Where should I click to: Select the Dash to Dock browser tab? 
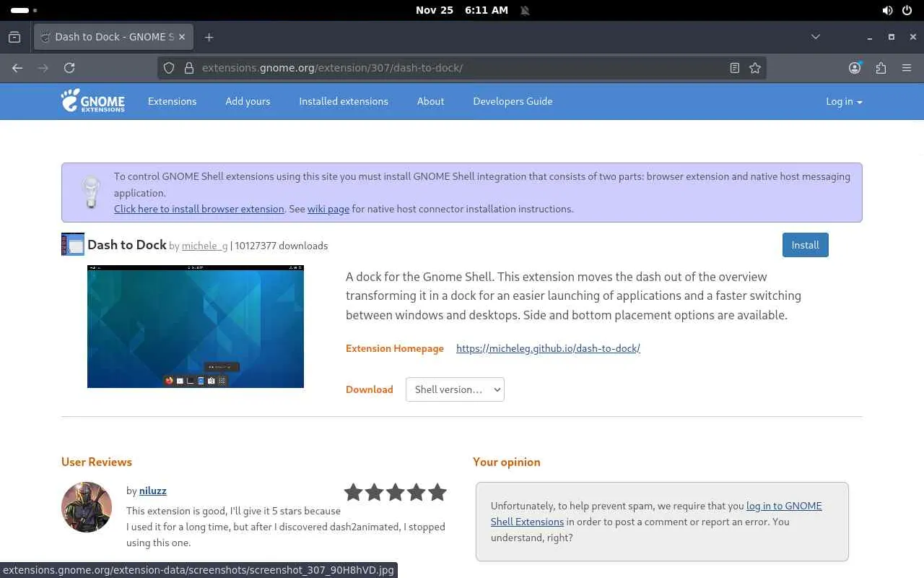(113, 37)
